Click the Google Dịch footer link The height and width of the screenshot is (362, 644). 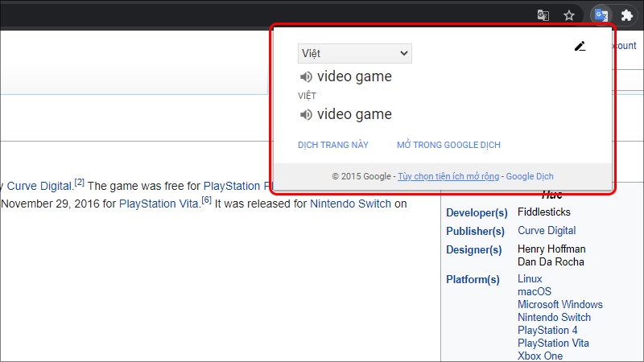pyautogui.click(x=530, y=176)
